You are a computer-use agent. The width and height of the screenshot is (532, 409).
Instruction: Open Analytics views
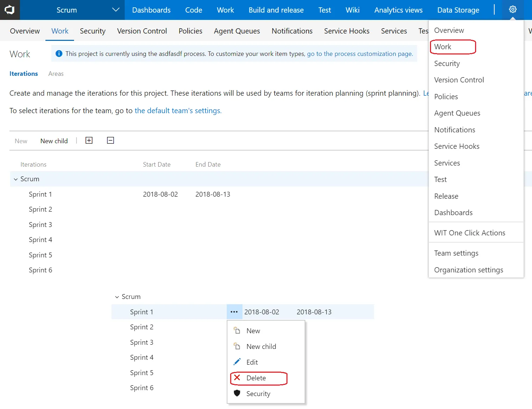coord(398,10)
